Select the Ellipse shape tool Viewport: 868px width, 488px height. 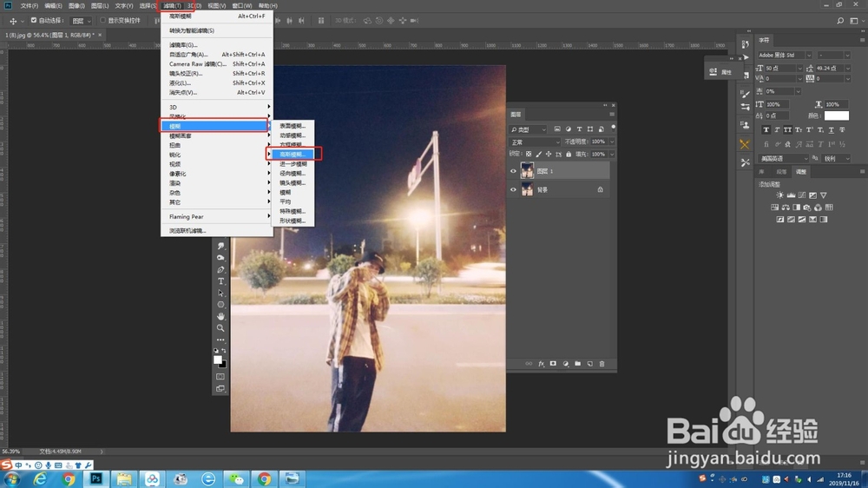(220, 305)
